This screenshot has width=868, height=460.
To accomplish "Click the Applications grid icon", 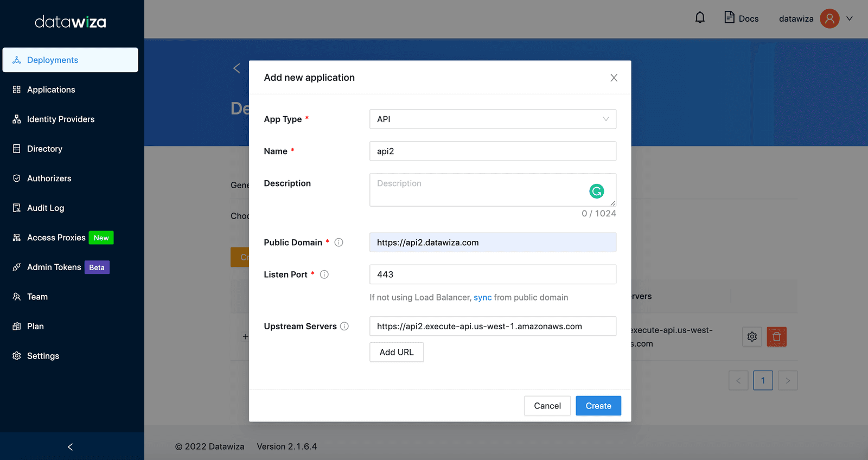I will point(17,90).
